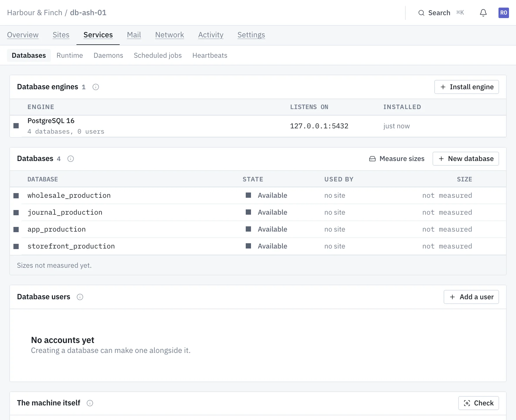Open the Daemons sub-tab
This screenshot has height=420, width=516.
click(x=108, y=55)
